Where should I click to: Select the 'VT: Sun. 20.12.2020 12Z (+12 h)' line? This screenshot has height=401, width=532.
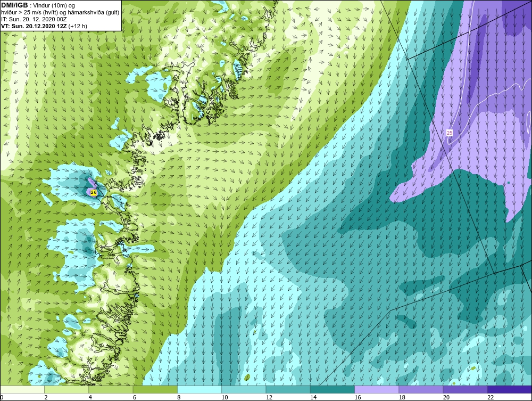click(44, 26)
